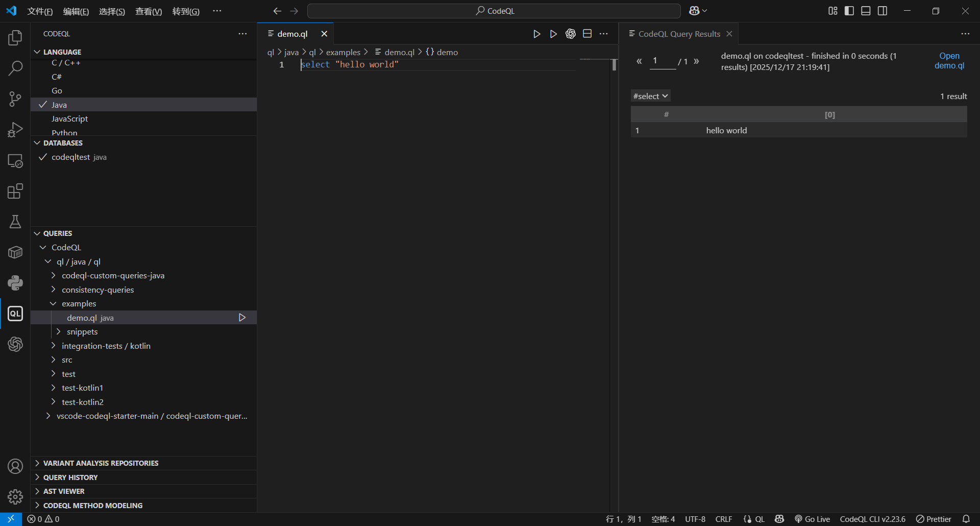Image resolution: width=980 pixels, height=526 pixels.
Task: Open the CodeQL view in activity bar
Action: click(15, 314)
